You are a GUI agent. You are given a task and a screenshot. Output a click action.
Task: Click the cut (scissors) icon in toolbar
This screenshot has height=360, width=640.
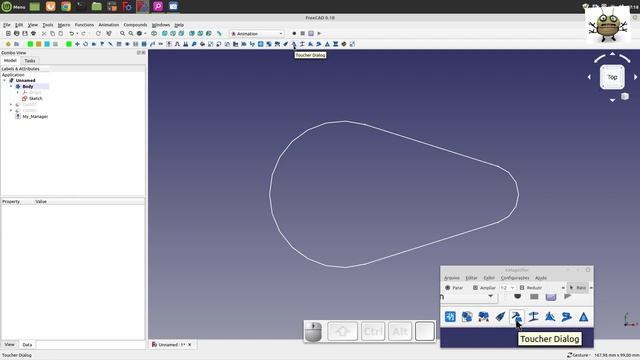(x=44, y=33)
